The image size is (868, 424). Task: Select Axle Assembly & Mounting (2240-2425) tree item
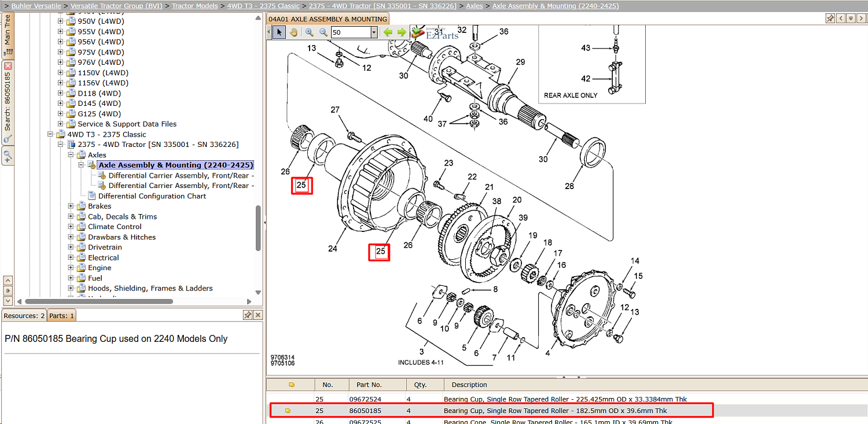(176, 165)
